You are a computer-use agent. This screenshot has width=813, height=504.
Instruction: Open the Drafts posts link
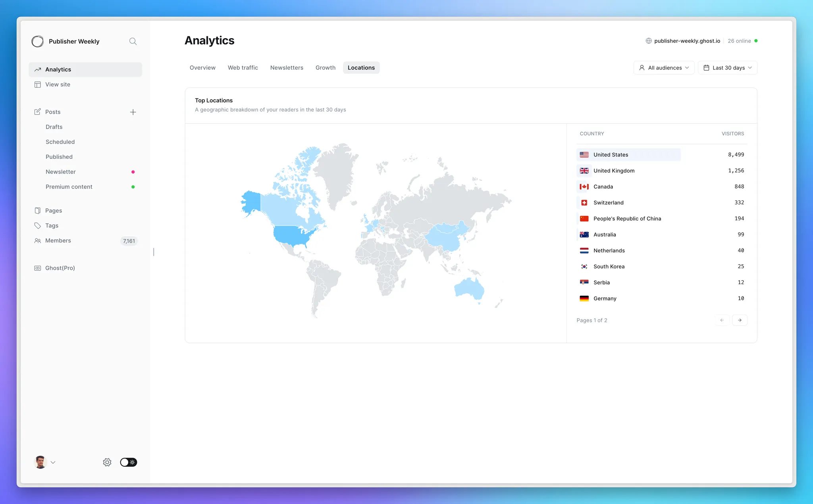54,127
